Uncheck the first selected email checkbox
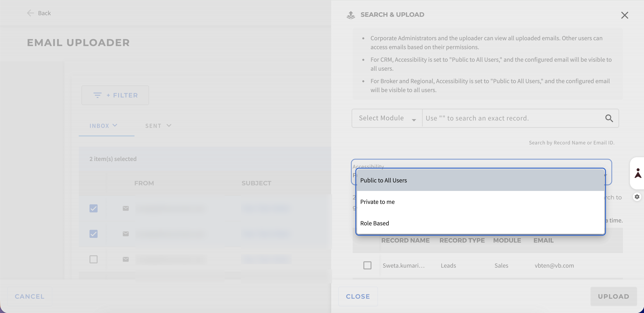The height and width of the screenshot is (313, 644). (x=93, y=208)
